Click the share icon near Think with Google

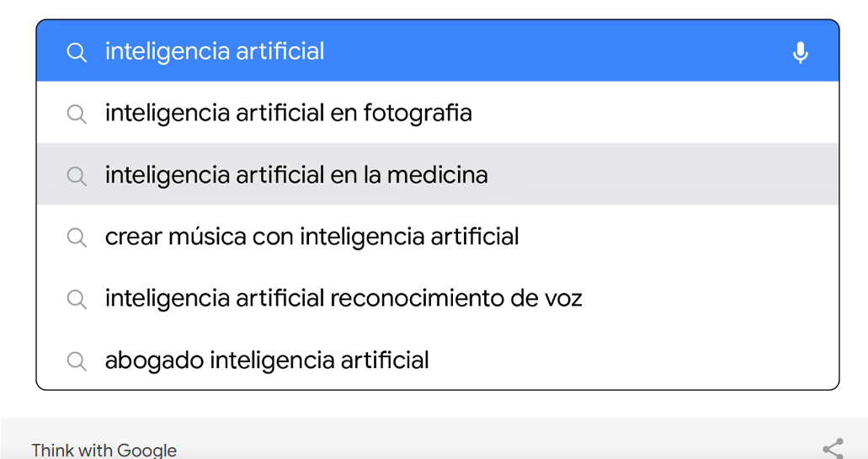click(x=833, y=448)
